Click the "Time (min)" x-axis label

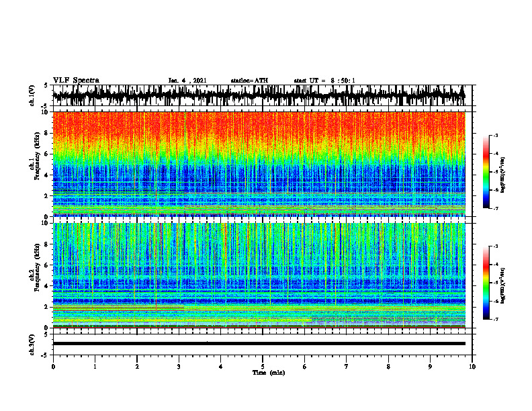(269, 373)
